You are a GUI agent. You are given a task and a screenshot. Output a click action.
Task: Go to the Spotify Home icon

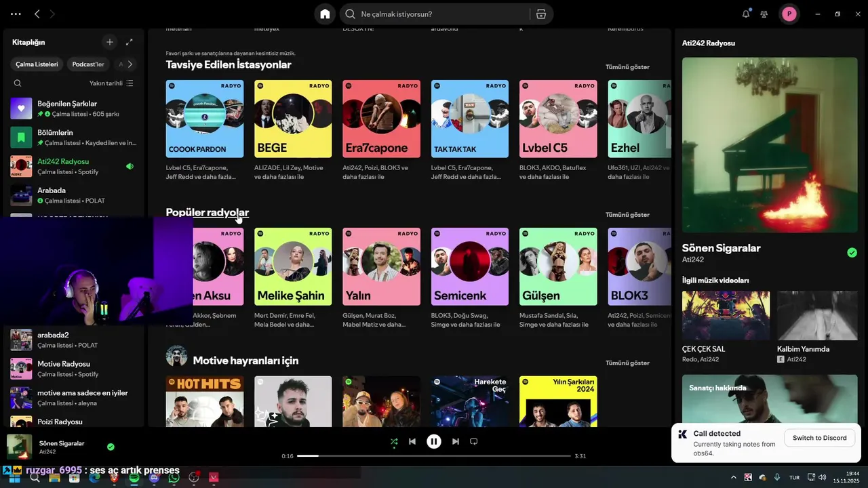(x=325, y=14)
